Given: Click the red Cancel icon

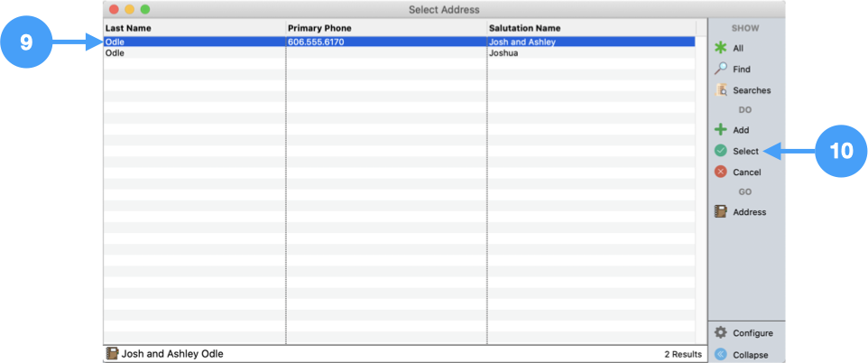Looking at the screenshot, I should point(721,172).
